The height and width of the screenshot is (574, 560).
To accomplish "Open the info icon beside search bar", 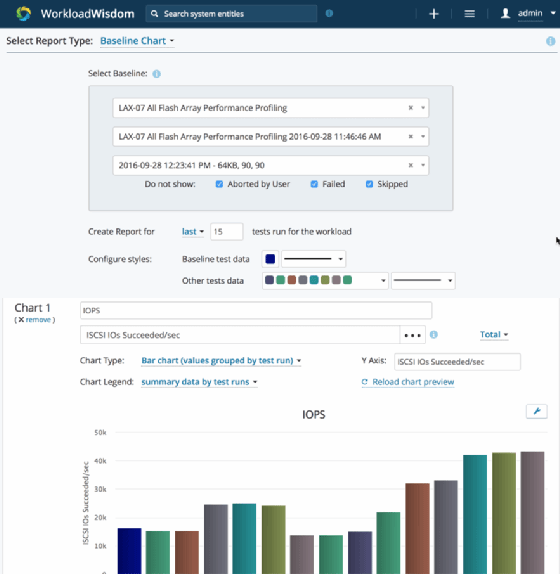I will [329, 13].
